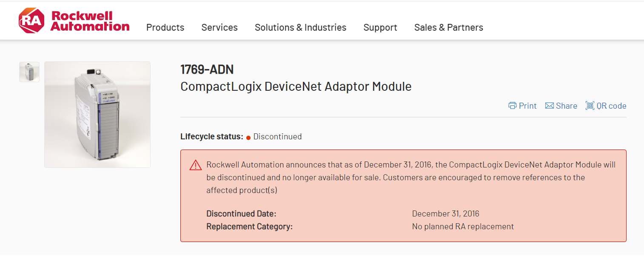Click the envelope Share icon
Image resolution: width=644 pixels, height=271 pixels.
[x=550, y=106]
